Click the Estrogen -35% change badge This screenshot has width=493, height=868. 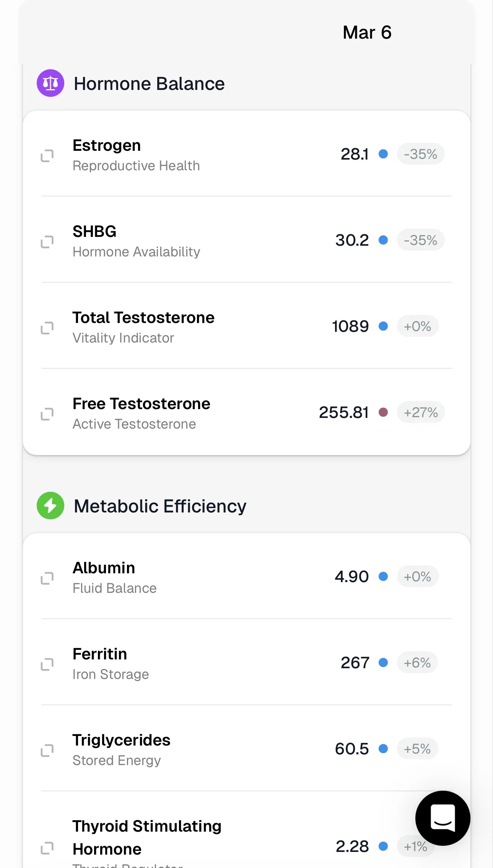point(420,154)
